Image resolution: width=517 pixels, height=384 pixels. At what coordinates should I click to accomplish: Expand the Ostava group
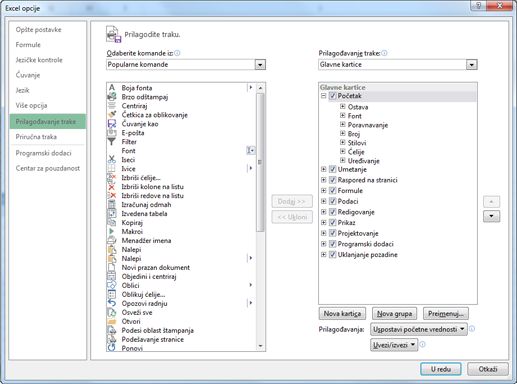tap(342, 107)
